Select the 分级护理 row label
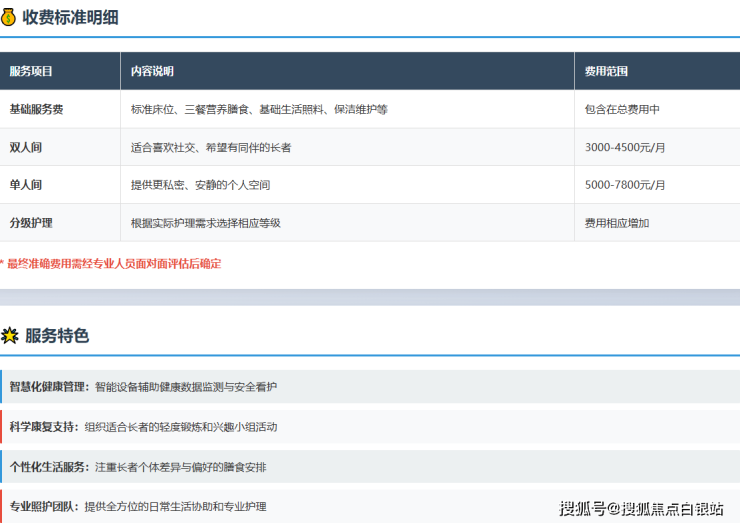740x525 pixels. tap(31, 223)
